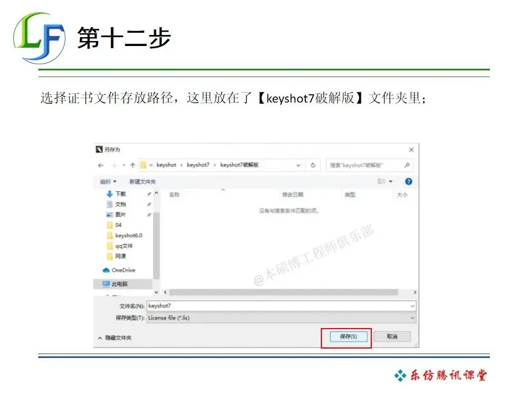
Task: Open the 04 folder in navigation pane
Action: pos(114,225)
